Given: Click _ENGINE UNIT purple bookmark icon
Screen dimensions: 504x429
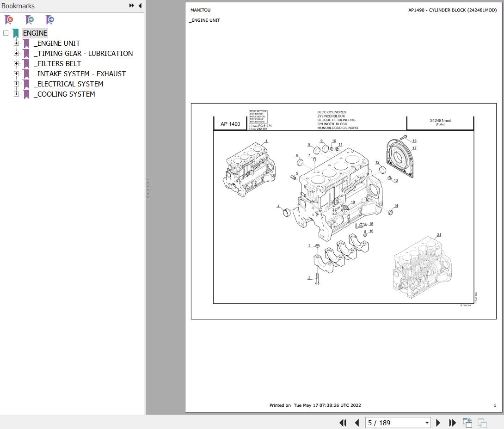Looking at the screenshot, I should click(x=26, y=43).
